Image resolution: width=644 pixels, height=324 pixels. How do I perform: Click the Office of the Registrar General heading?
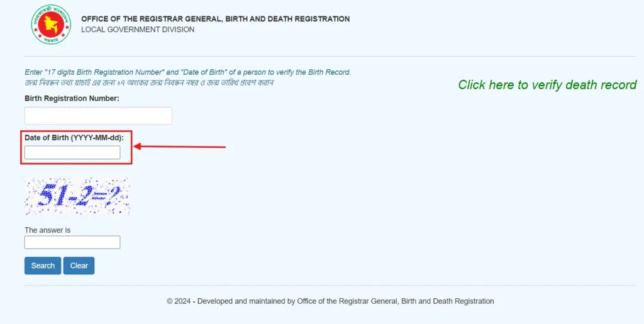coord(215,19)
